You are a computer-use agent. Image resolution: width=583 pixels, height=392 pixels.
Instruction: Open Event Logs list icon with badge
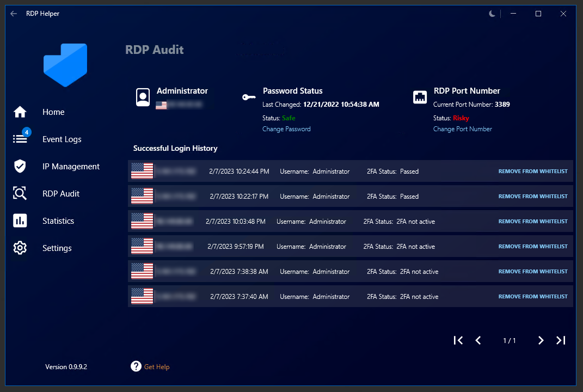point(20,139)
